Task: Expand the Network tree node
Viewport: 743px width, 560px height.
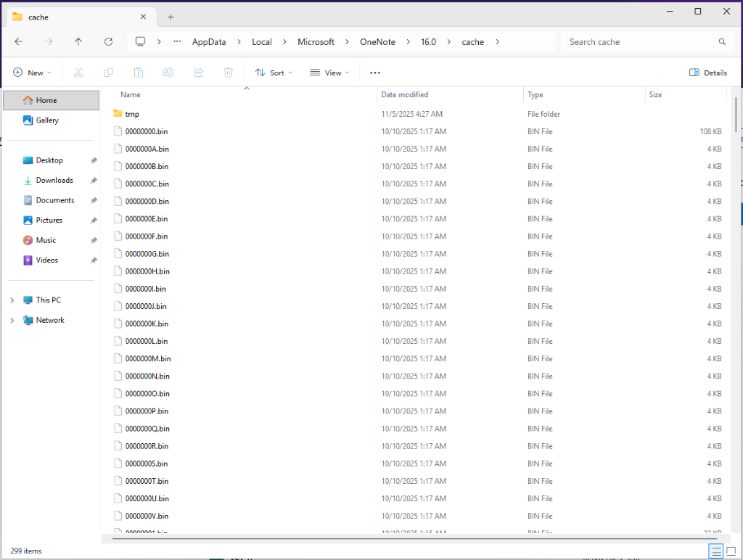Action: (x=12, y=321)
